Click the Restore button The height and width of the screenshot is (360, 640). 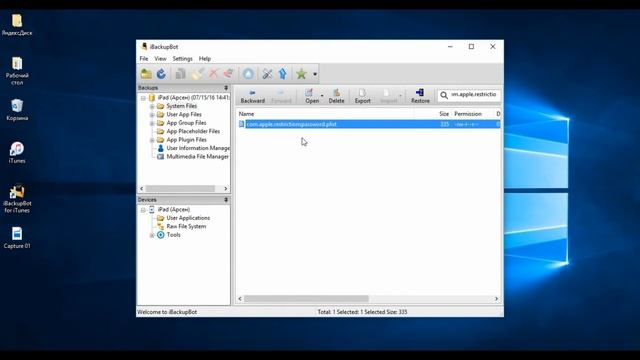point(420,96)
